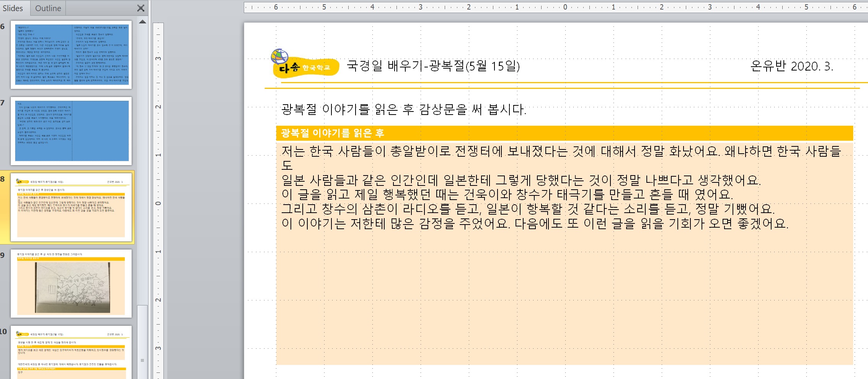
Task: Select the highlighted slide 8 thumbnail
Action: pos(72,207)
